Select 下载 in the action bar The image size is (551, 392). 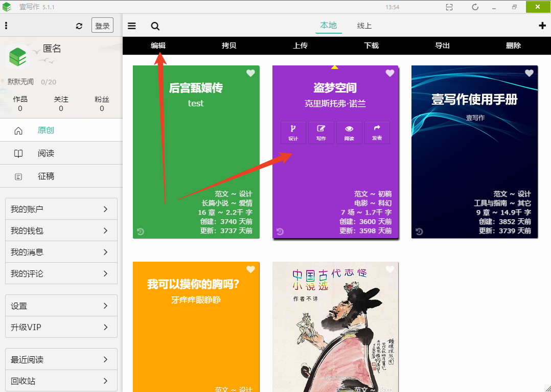pos(372,45)
